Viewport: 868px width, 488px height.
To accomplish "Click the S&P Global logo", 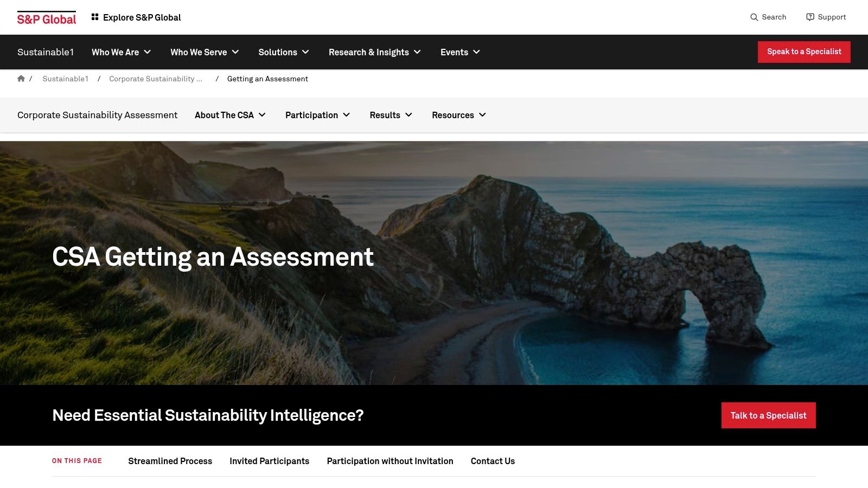I will 47,18.
